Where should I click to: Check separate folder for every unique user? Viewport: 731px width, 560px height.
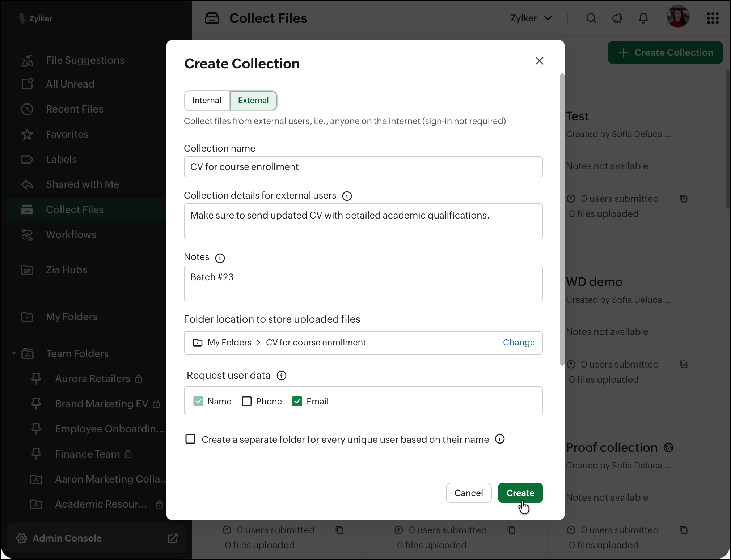tap(190, 439)
